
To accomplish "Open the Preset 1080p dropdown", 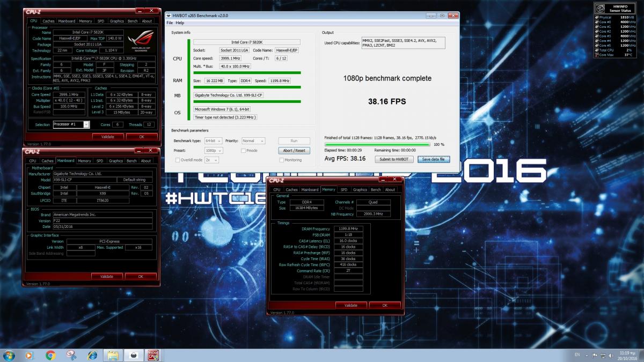I will 213,151.
